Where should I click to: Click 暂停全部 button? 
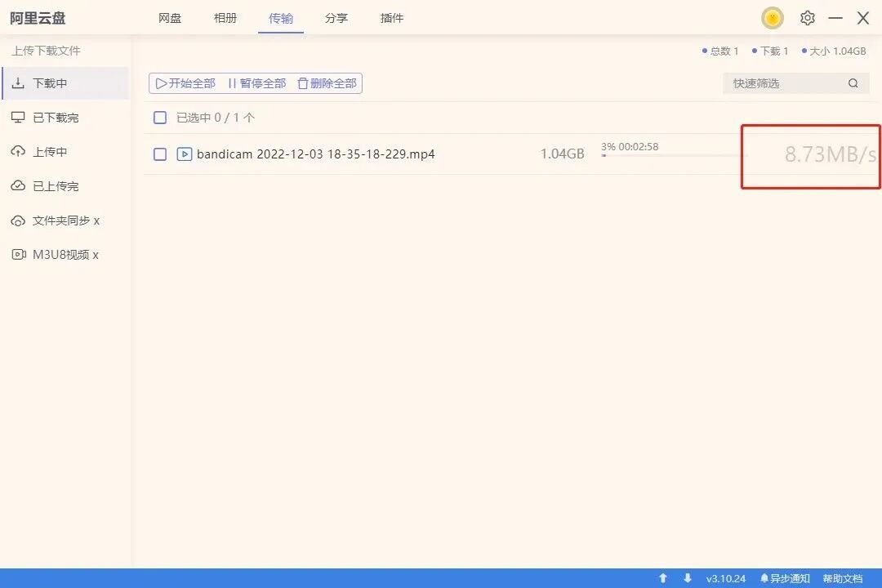pyautogui.click(x=257, y=83)
